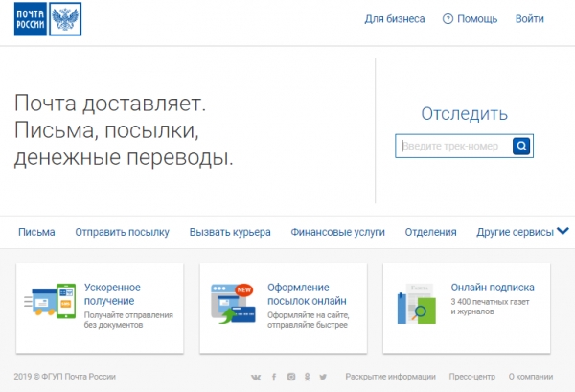
Task: Open the Instagram social icon
Action: pos(291,377)
